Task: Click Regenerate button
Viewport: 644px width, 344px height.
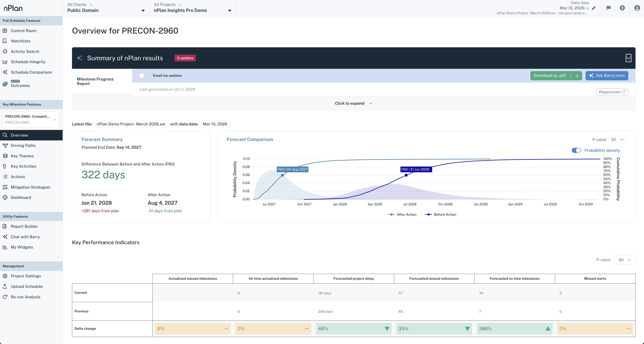Action: 612,92
